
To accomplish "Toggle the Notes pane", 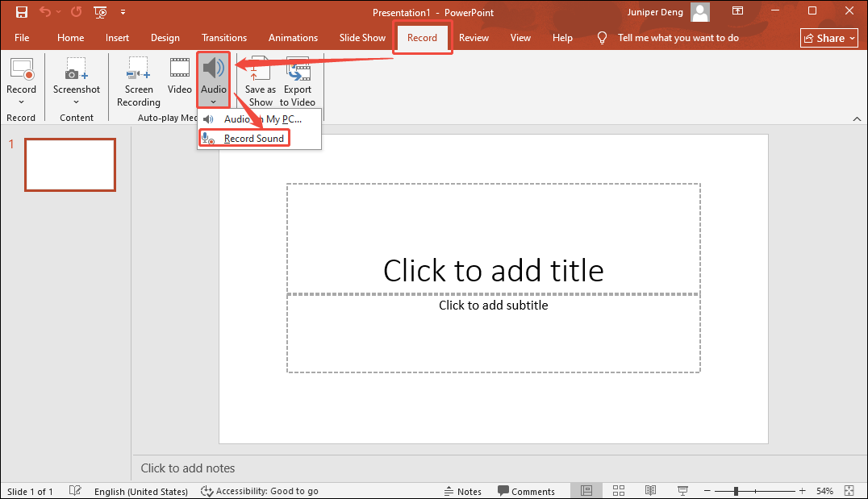I will (x=463, y=490).
